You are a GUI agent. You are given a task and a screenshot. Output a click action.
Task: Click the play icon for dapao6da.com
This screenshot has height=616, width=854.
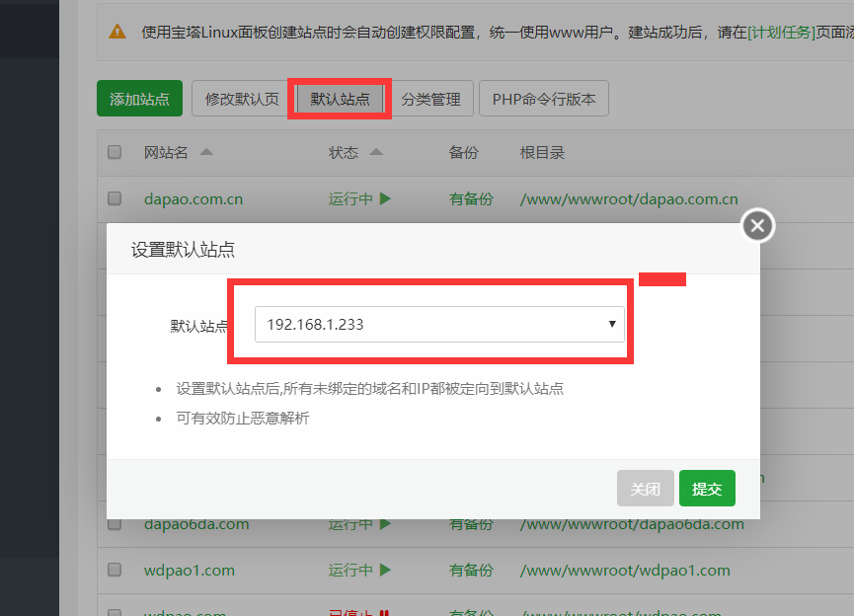[387, 523]
